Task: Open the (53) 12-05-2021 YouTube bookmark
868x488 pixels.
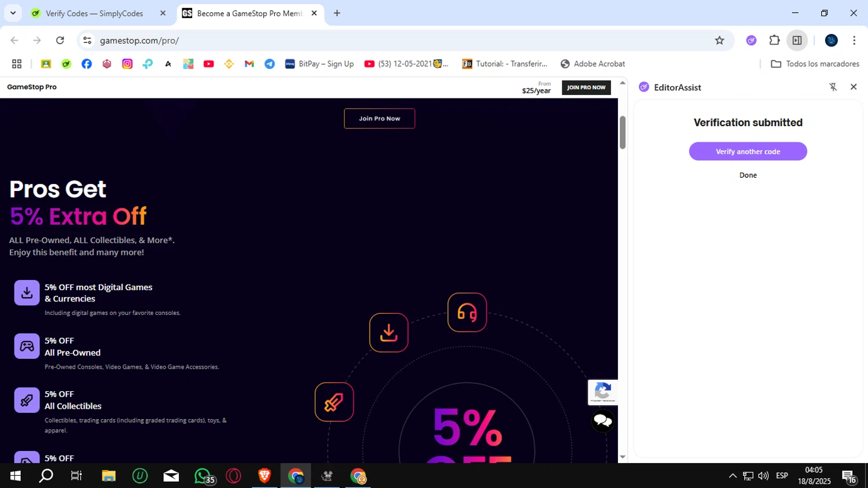Action: (406, 64)
